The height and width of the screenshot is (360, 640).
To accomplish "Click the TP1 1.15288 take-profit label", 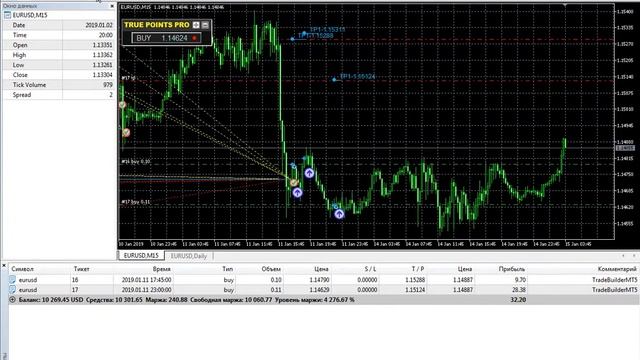I will click(316, 36).
